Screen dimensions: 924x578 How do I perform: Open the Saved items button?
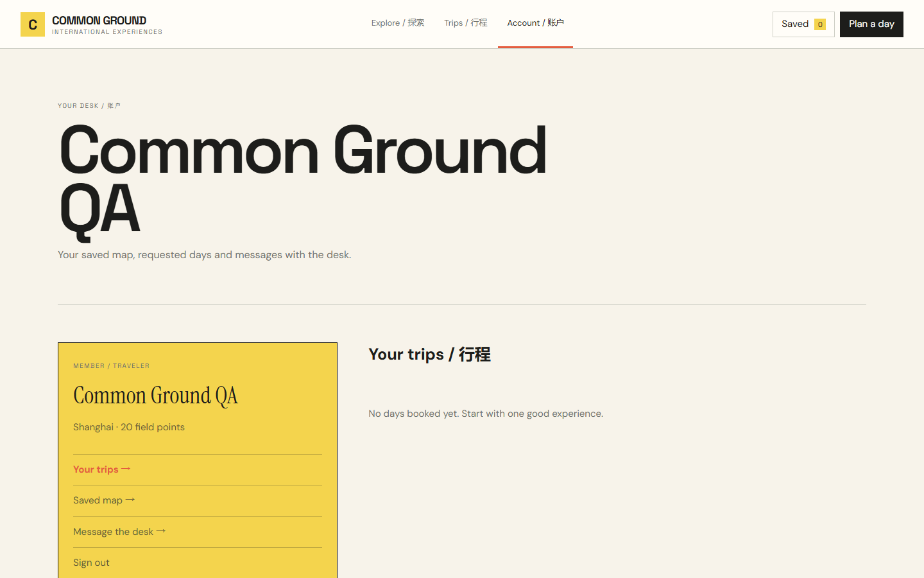803,24
